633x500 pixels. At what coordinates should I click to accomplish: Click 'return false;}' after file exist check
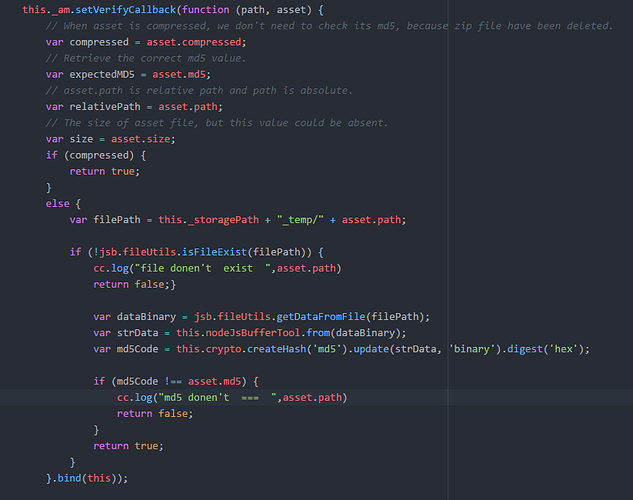point(134,284)
